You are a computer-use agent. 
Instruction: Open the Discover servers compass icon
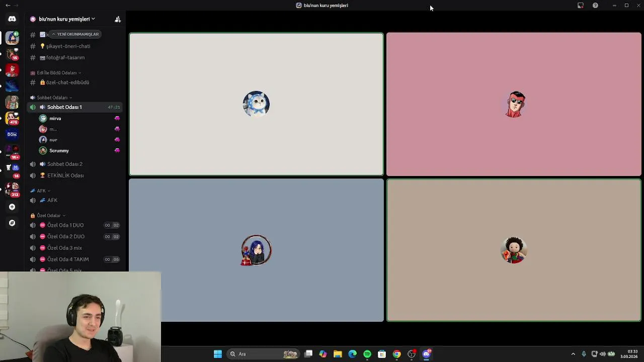[12, 223]
